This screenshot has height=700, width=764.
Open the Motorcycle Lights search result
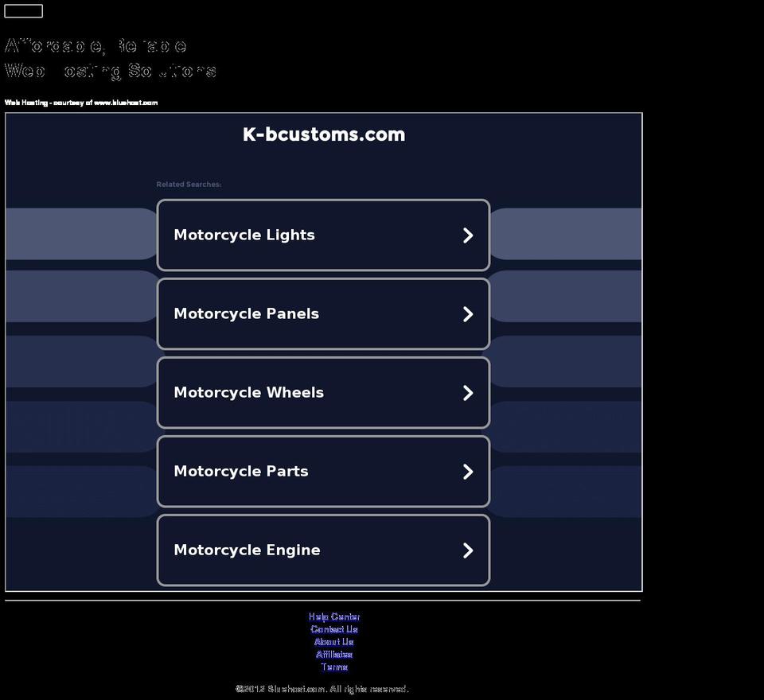pos(323,235)
